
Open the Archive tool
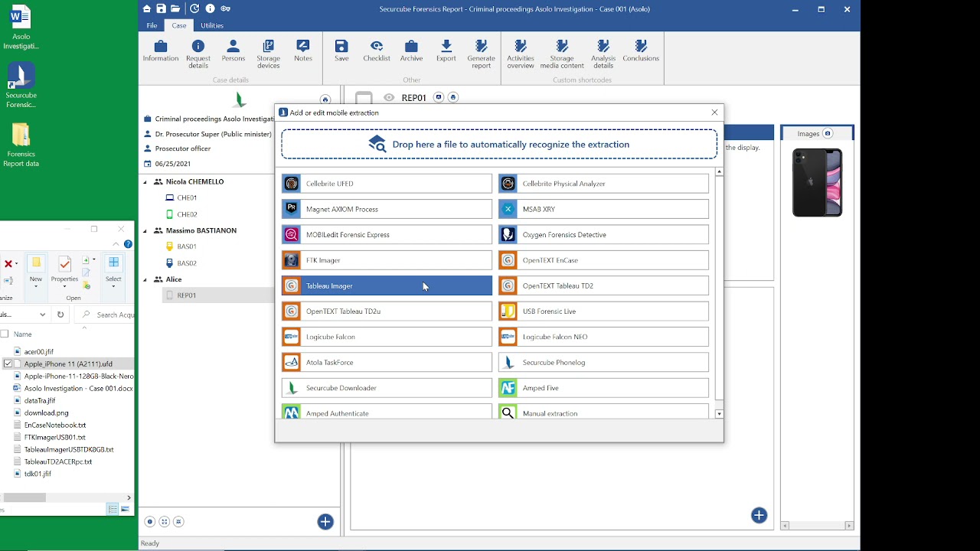[411, 51]
